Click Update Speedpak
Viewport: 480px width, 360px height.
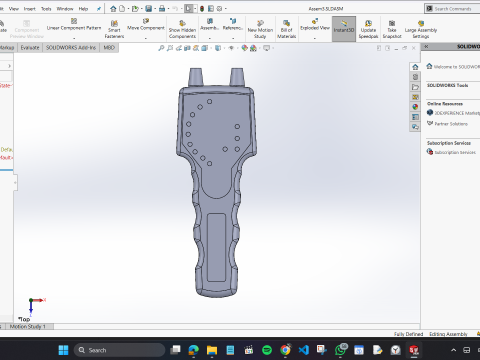pyautogui.click(x=368, y=29)
